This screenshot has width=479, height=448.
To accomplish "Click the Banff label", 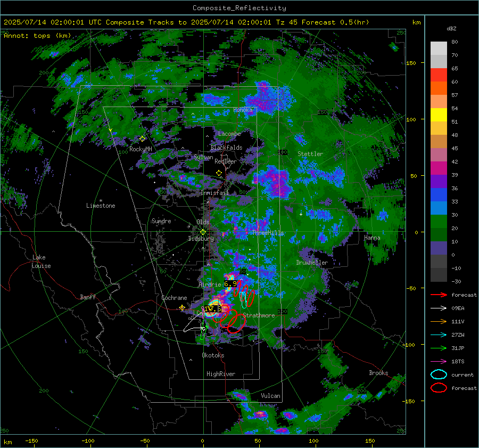I will (x=88, y=297).
